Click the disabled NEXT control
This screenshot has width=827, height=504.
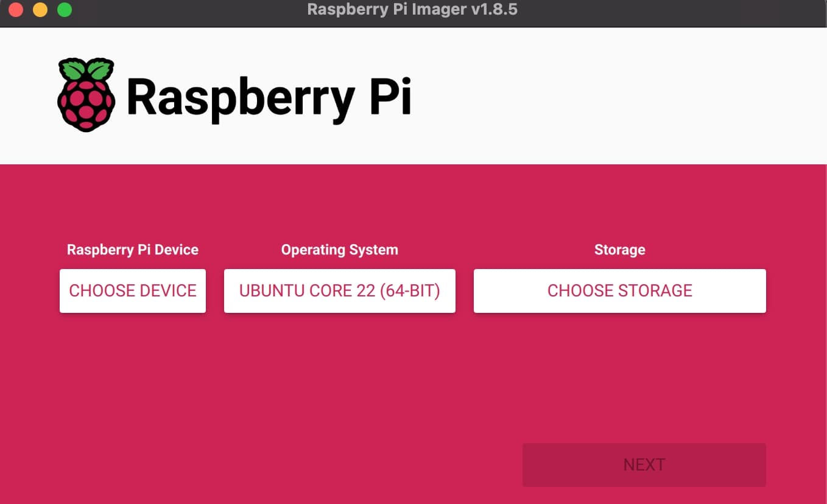click(644, 464)
